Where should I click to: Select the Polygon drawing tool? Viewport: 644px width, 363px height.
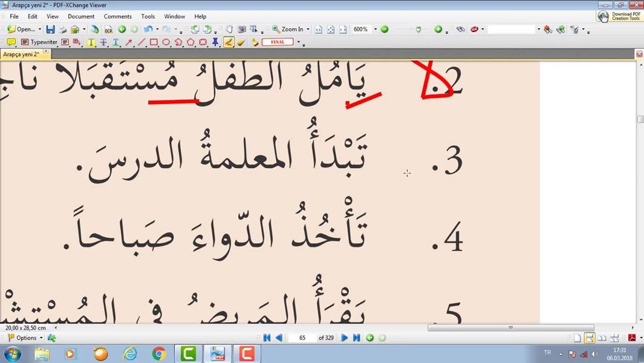pyautogui.click(x=190, y=42)
